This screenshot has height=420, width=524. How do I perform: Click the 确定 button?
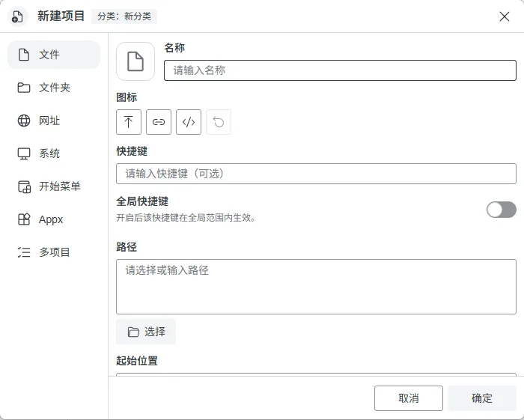(482, 398)
